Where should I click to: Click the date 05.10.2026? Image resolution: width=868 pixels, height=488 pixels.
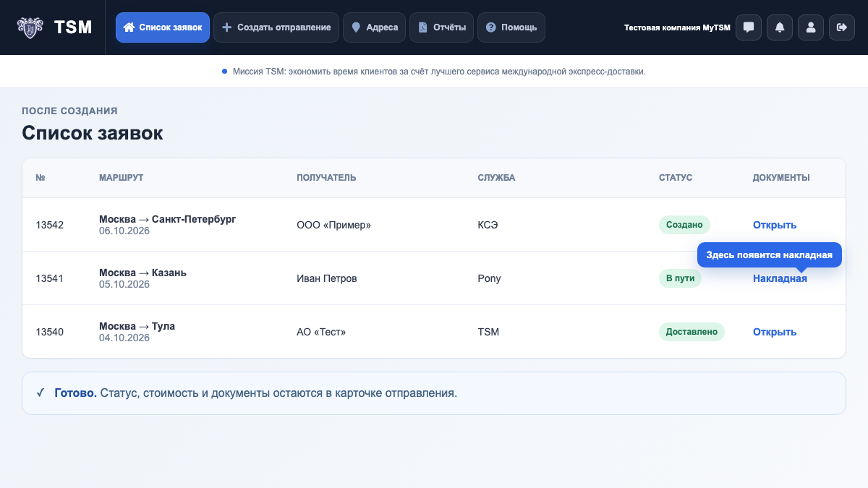click(124, 284)
